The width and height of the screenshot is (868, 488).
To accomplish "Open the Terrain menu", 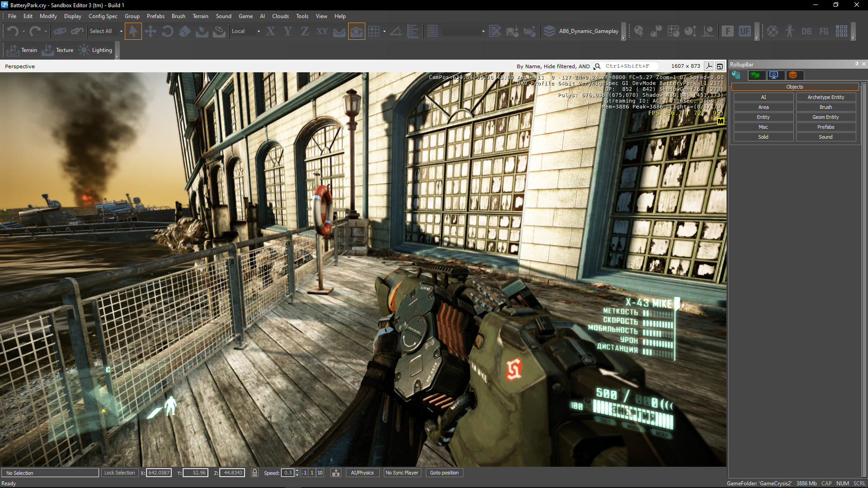I will click(200, 16).
